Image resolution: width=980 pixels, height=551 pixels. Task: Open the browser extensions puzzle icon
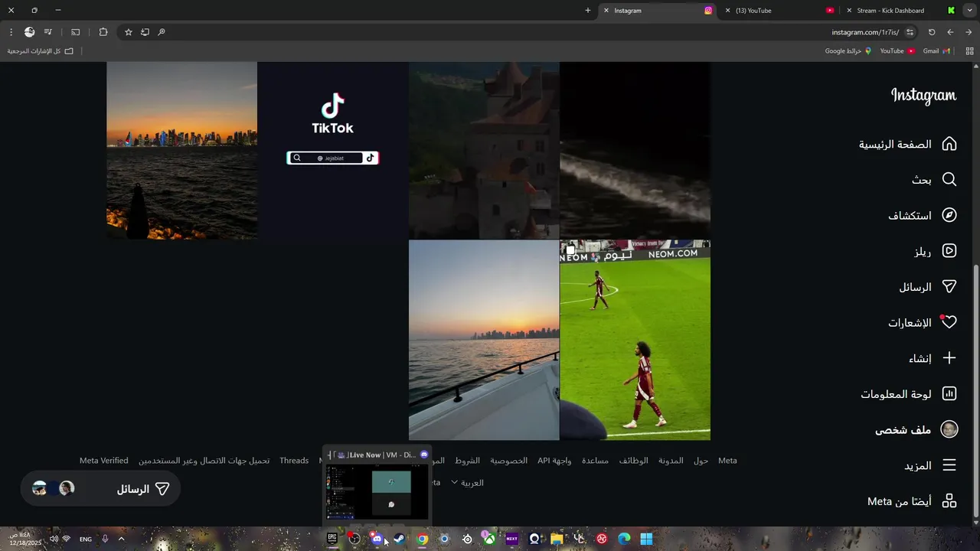tap(103, 32)
